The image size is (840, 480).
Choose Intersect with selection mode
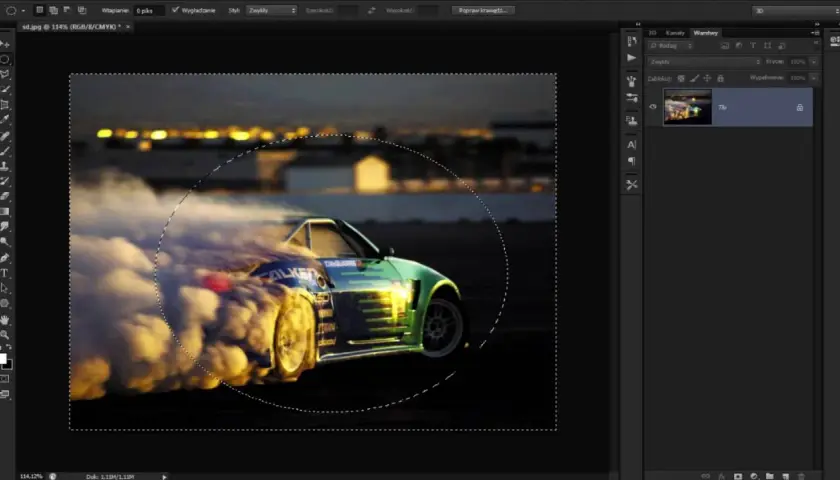point(82,10)
